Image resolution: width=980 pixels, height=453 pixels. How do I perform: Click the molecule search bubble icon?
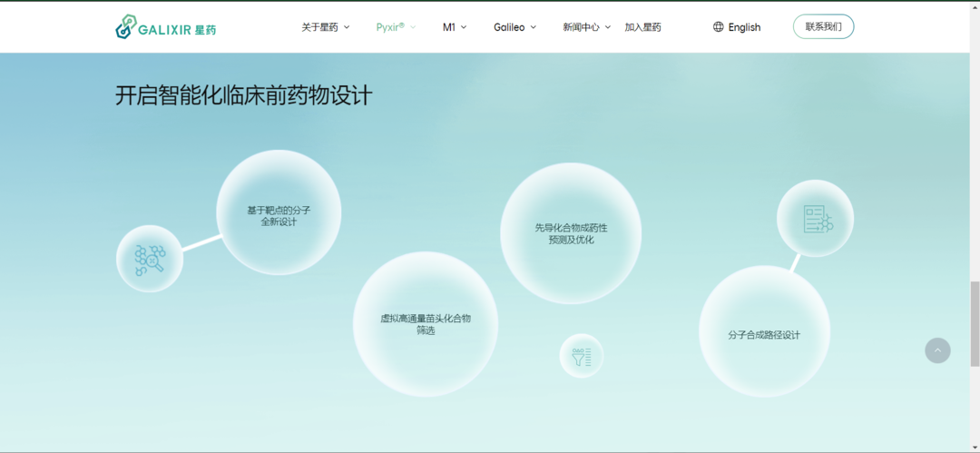(150, 259)
